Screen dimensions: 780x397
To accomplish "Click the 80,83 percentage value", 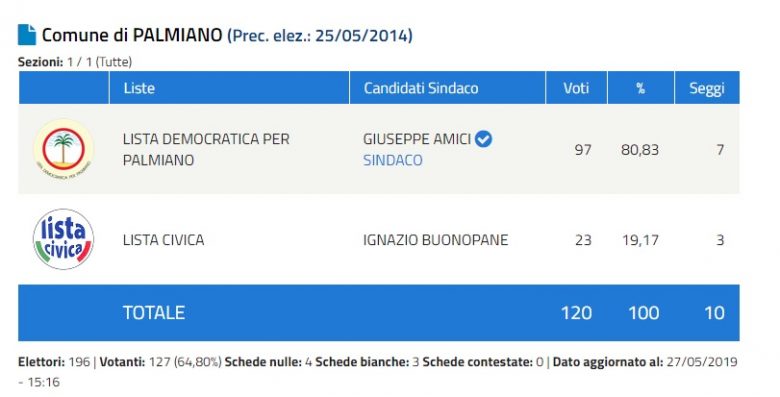I will click(x=640, y=150).
